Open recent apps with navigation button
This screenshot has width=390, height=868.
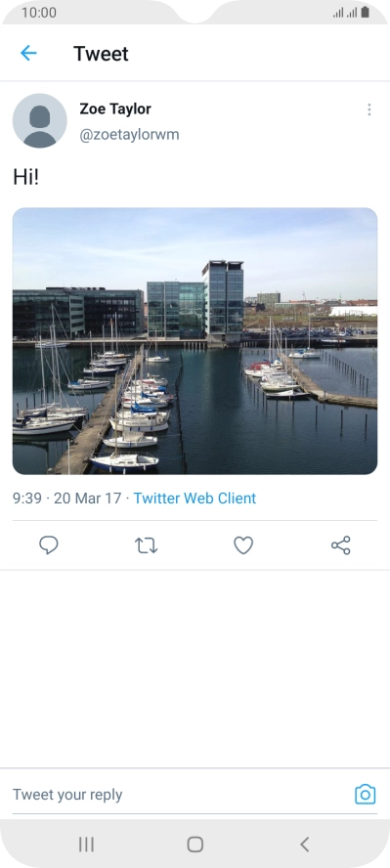tap(86, 845)
